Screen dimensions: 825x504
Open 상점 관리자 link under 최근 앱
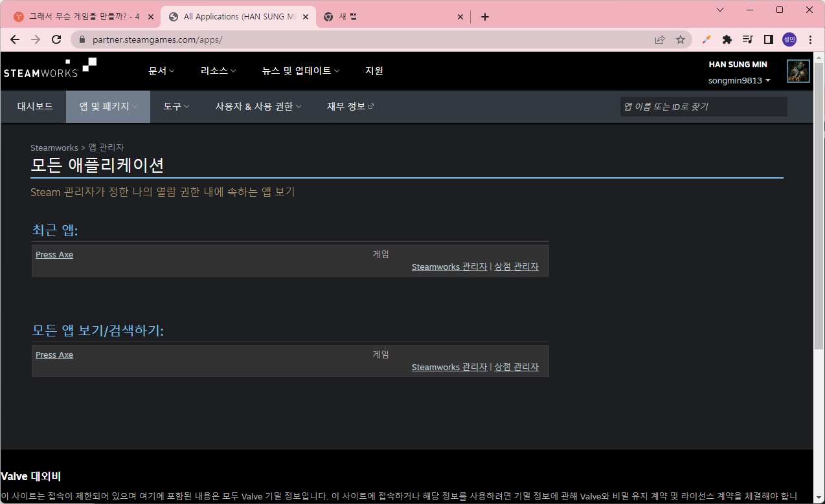[x=516, y=267]
